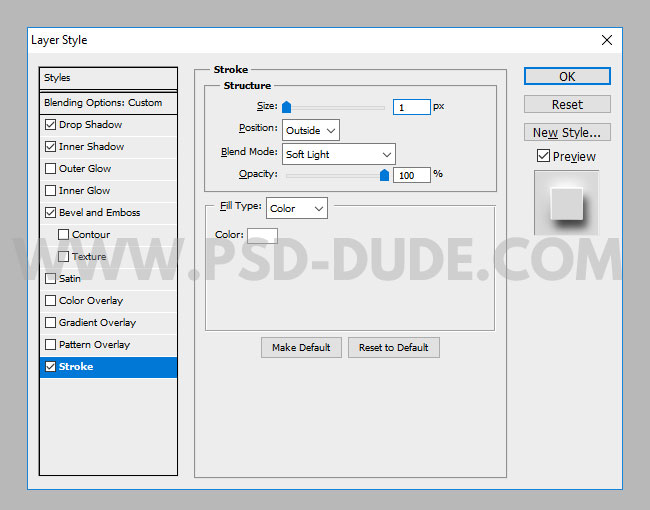Toggle the Preview checkbox

coord(543,156)
